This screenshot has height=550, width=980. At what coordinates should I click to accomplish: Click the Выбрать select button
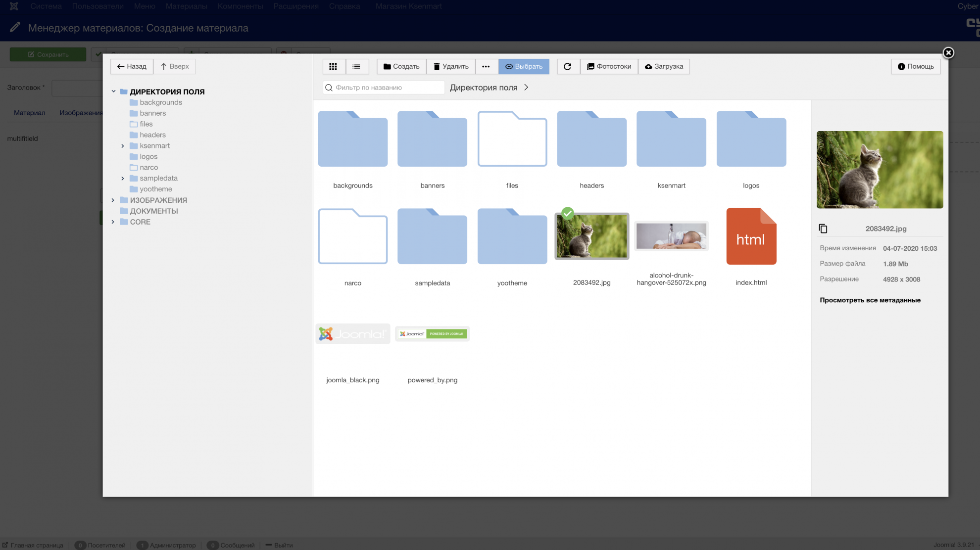[x=524, y=66]
